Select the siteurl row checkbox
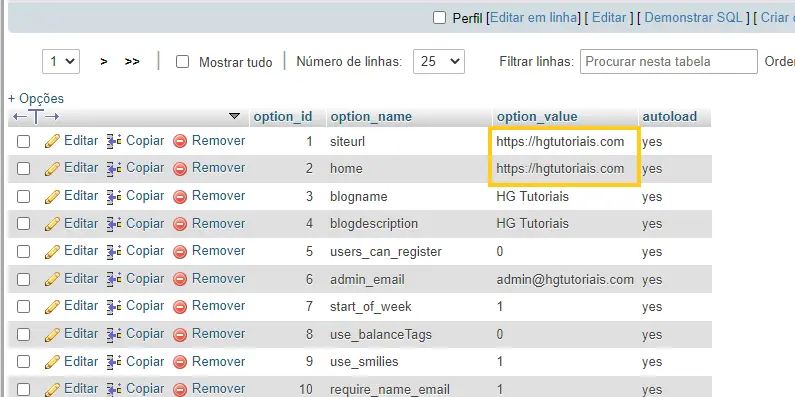The width and height of the screenshot is (795, 397). [x=23, y=141]
